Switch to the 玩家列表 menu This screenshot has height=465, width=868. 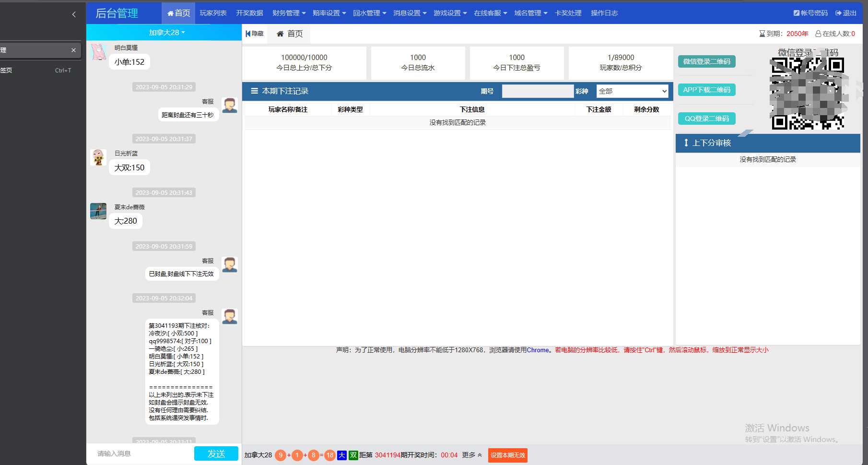tap(212, 13)
